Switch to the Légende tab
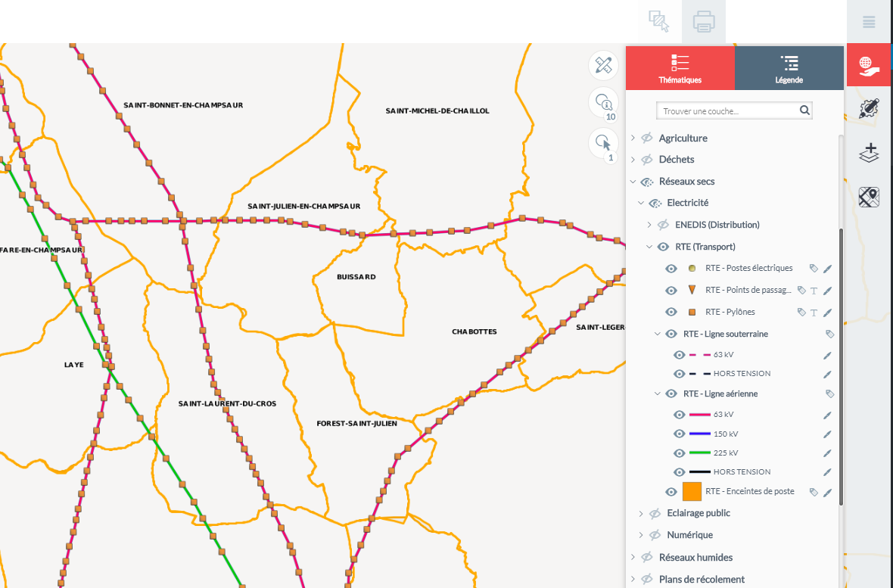The image size is (893, 588). (789, 68)
